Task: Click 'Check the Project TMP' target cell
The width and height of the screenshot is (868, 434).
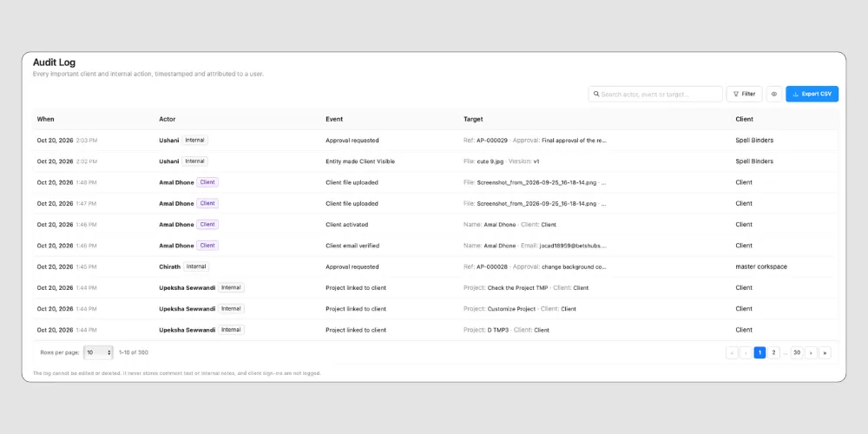Action: coord(526,288)
